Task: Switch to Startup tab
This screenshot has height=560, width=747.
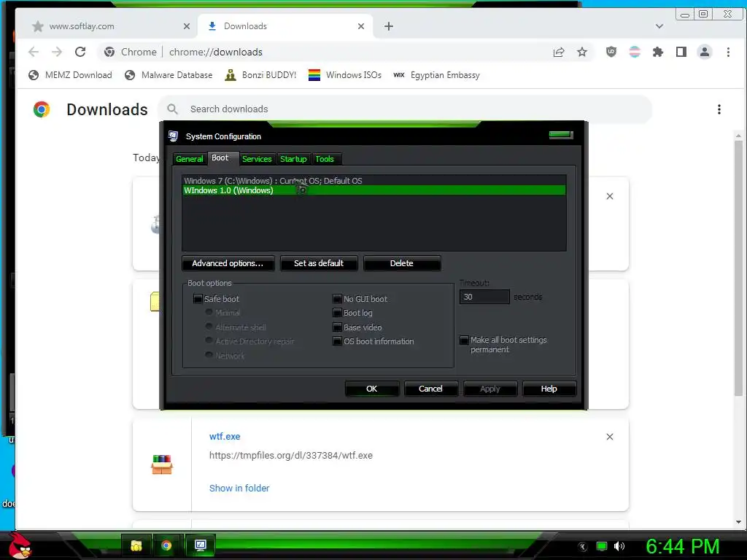Action: click(293, 159)
